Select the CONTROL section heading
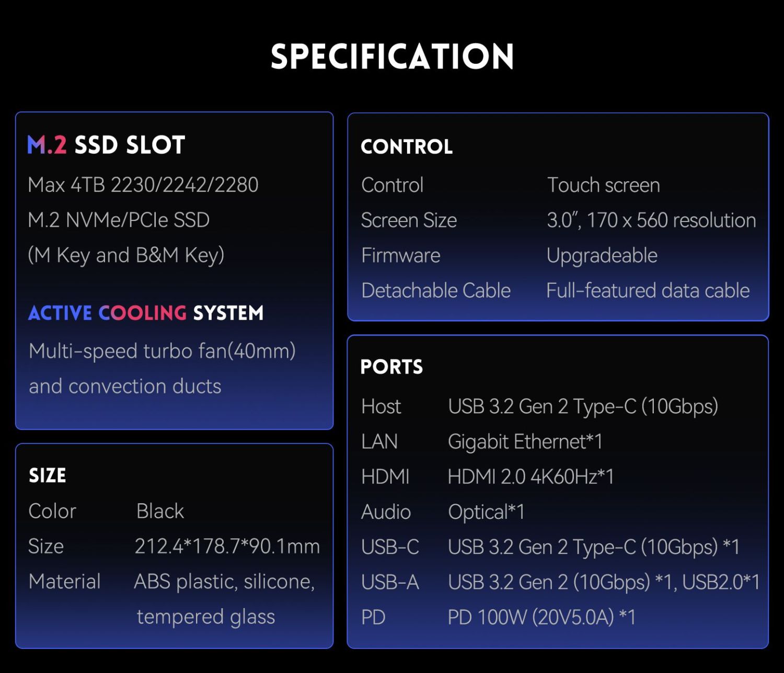The width and height of the screenshot is (784, 673). pyautogui.click(x=407, y=147)
